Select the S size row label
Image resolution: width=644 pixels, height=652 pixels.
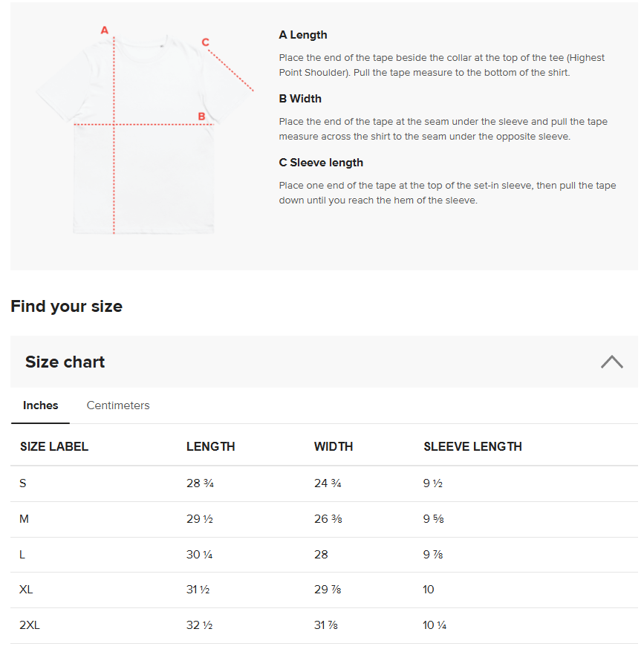23,483
